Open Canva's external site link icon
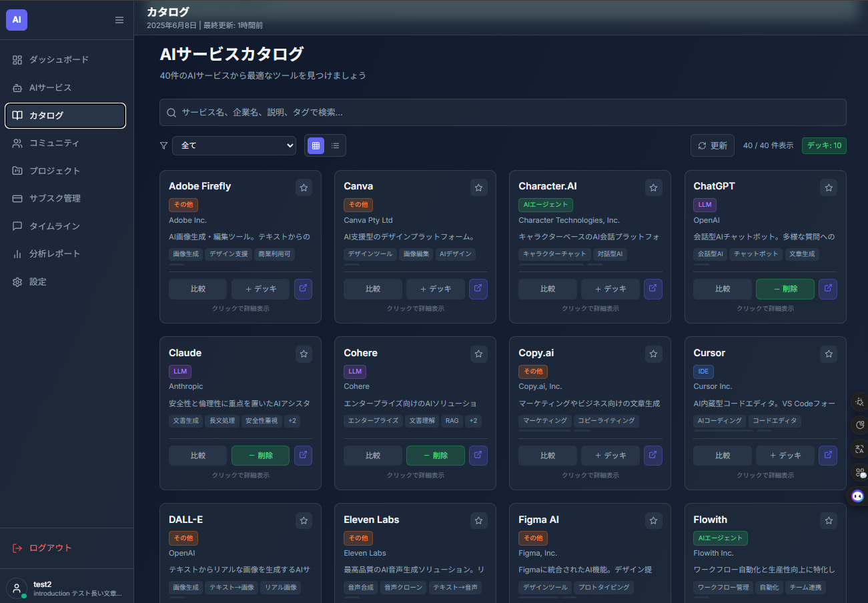 tap(478, 289)
